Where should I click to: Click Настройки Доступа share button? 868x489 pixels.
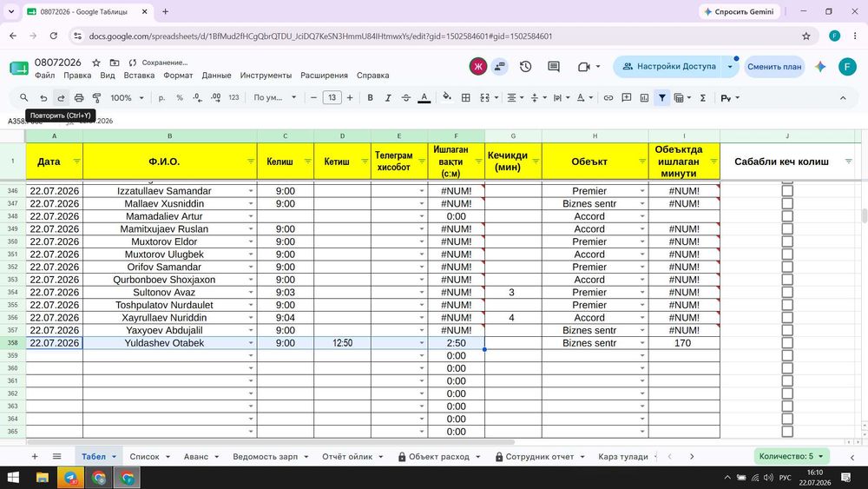pos(668,67)
